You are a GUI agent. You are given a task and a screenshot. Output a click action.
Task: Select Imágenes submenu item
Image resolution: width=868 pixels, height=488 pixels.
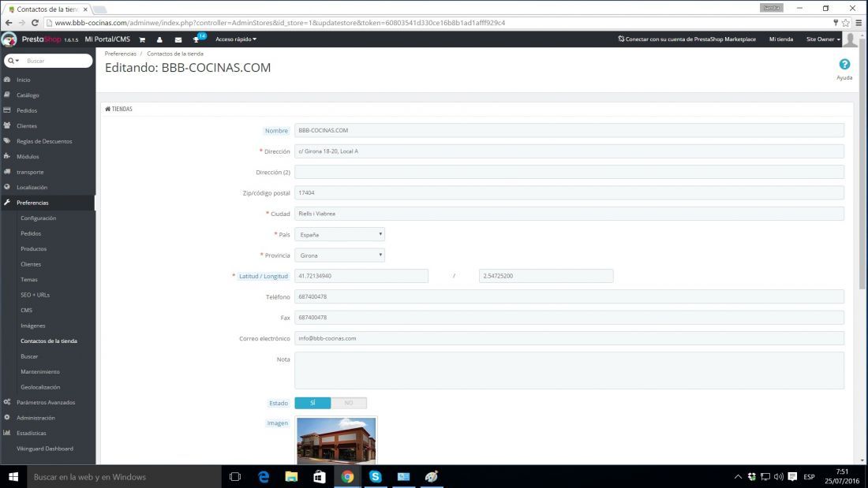(32, 326)
